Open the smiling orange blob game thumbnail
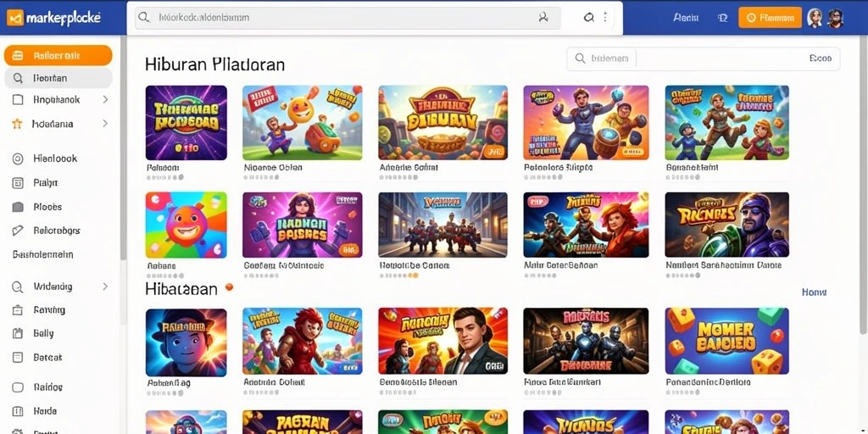The image size is (868, 434). click(x=186, y=225)
